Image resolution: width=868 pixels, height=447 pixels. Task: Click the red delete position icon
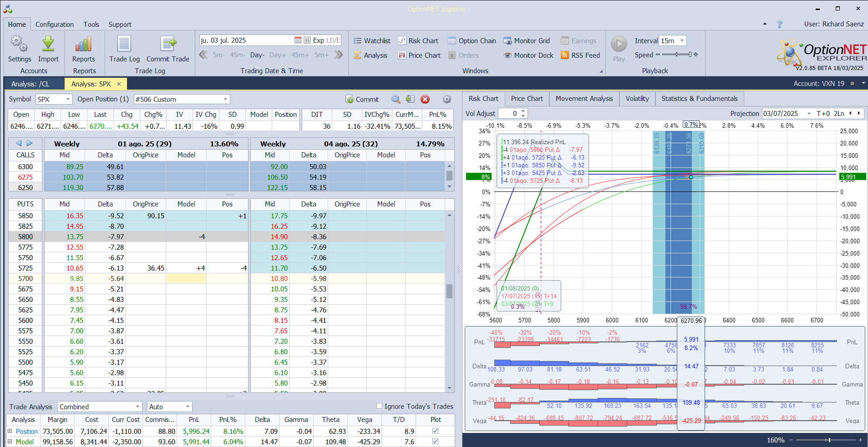tap(425, 99)
